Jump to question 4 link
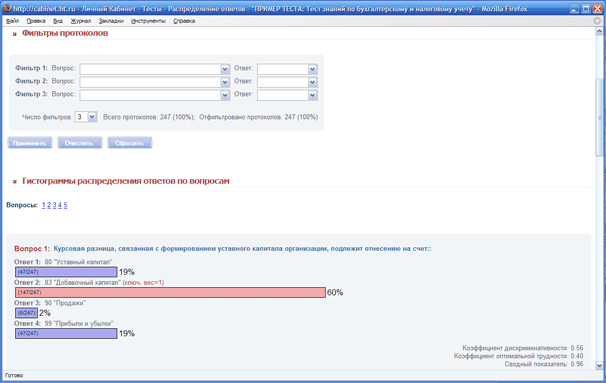606x383 pixels. [60, 205]
